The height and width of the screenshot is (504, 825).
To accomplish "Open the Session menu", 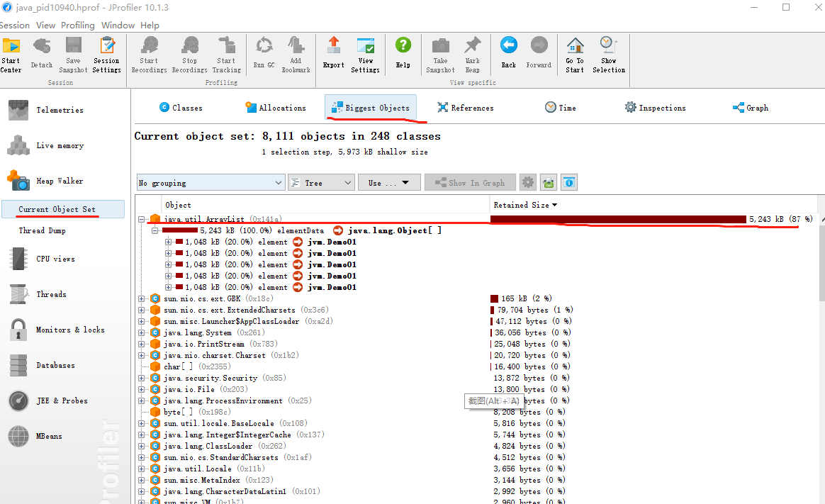I will pyautogui.click(x=14, y=26).
